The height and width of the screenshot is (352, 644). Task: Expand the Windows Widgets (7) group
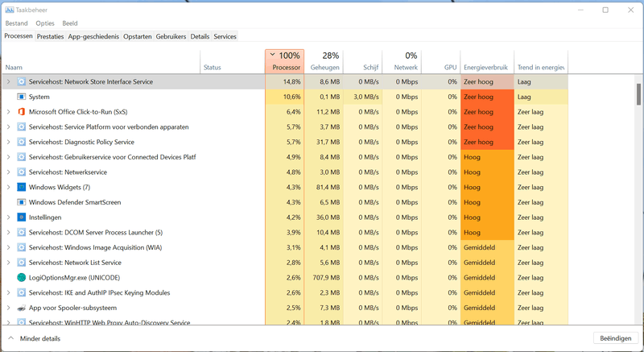(8, 188)
